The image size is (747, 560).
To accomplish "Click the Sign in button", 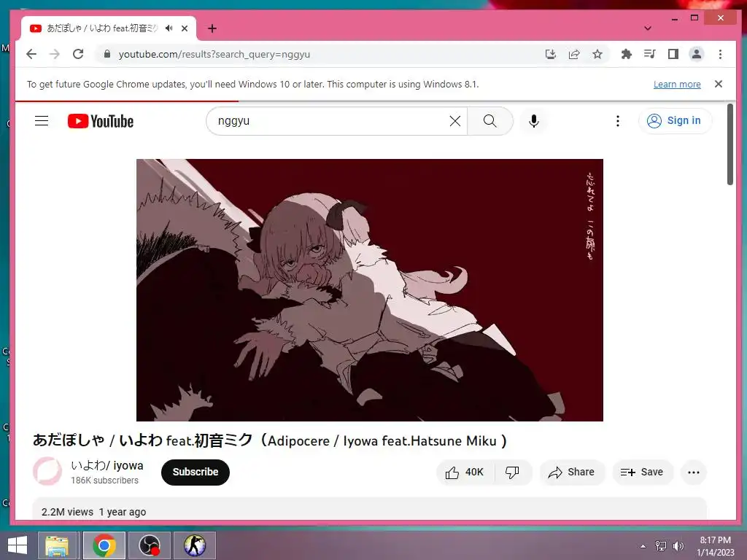I will point(675,120).
